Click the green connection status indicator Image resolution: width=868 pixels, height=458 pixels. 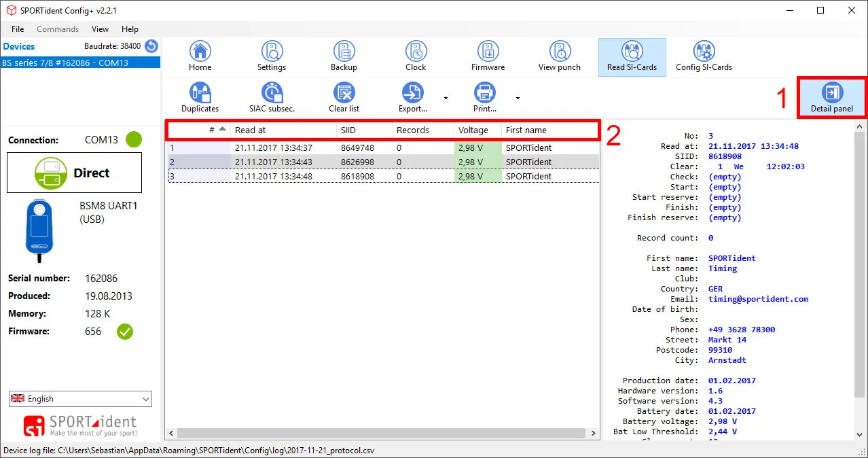(134, 140)
